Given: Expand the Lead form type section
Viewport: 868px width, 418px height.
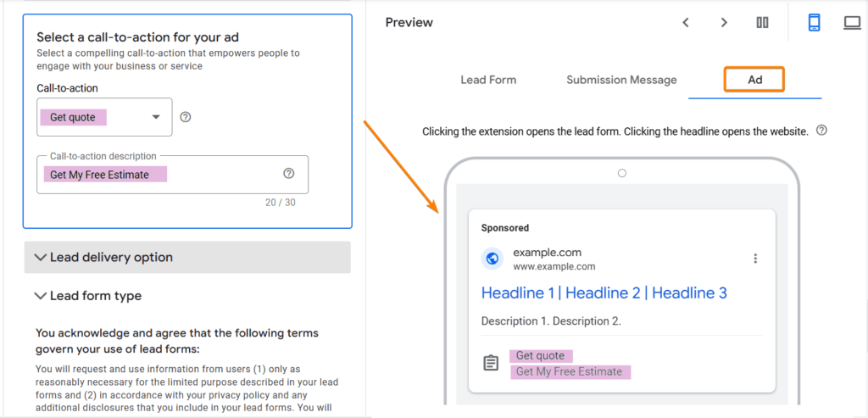Looking at the screenshot, I should tap(87, 296).
